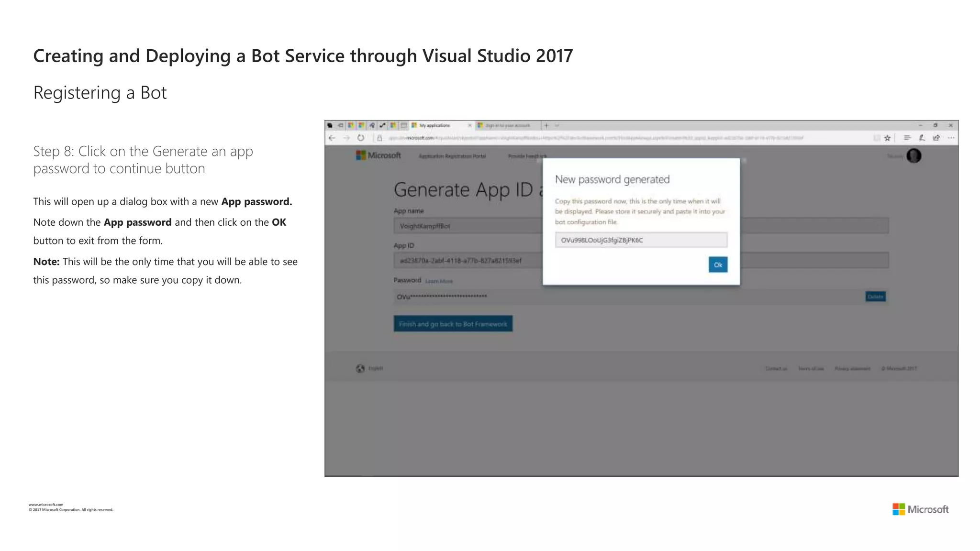Select the generated password text field
Image resolution: width=980 pixels, height=551 pixels.
pos(641,240)
